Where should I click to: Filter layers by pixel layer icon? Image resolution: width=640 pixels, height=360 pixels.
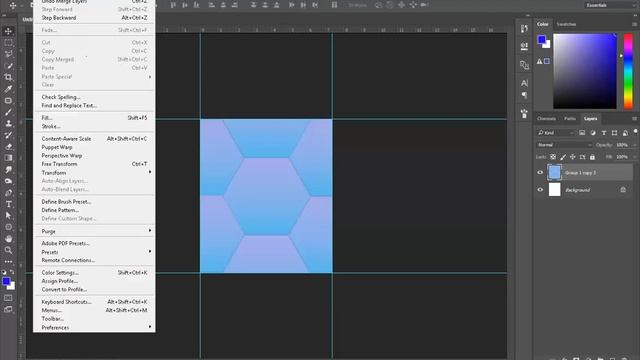[x=582, y=133]
